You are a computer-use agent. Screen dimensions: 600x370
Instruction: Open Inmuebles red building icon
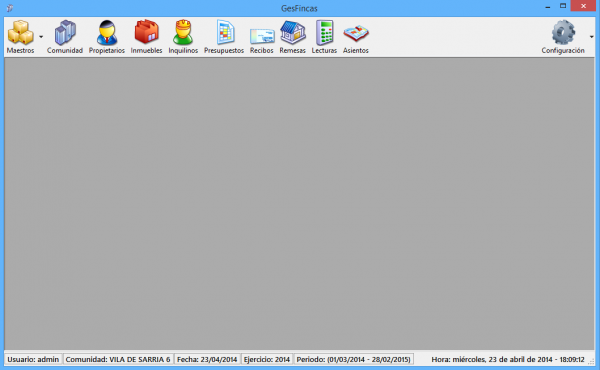pos(146,32)
